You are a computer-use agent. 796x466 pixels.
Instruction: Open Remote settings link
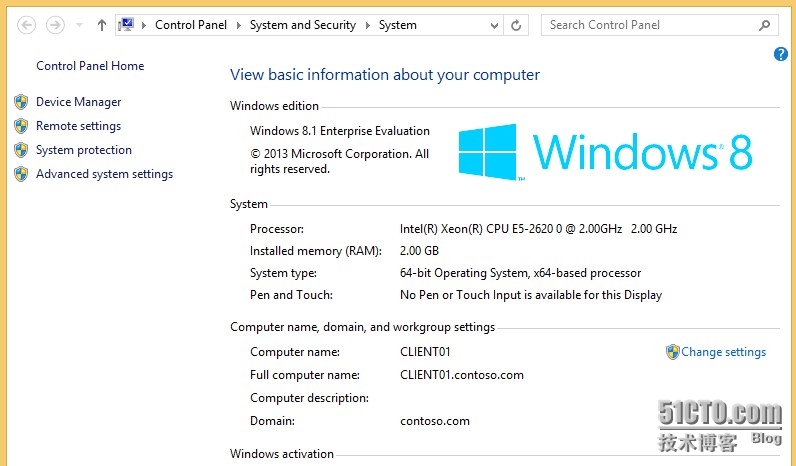pyautogui.click(x=79, y=126)
